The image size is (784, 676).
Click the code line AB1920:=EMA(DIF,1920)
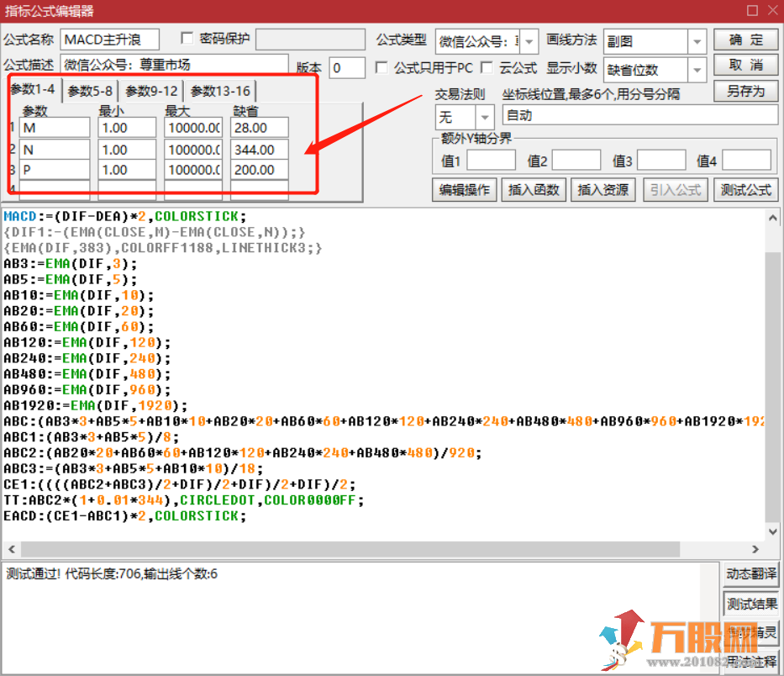tap(96, 405)
